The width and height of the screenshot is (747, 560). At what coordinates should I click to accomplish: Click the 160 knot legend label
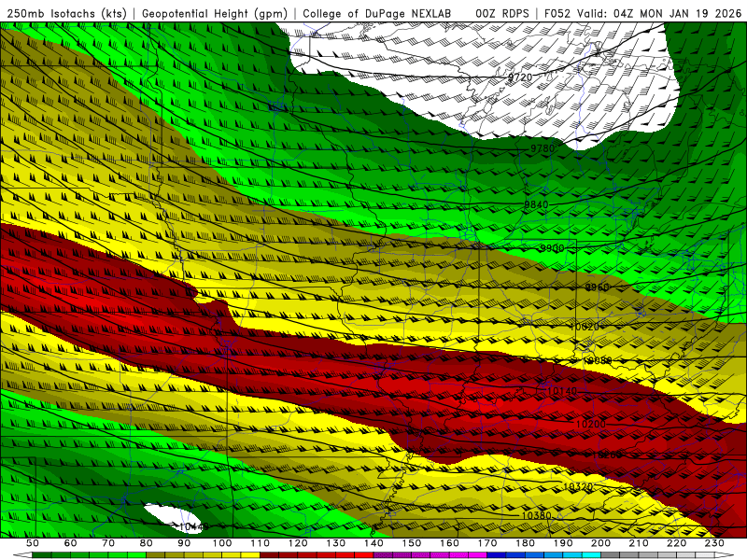click(449, 543)
